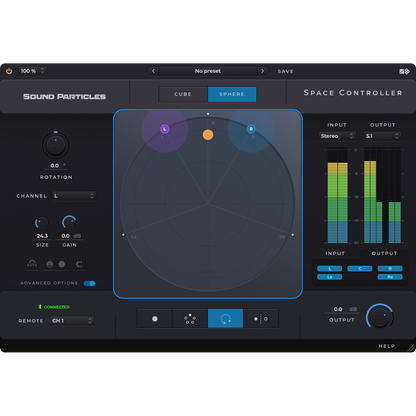This screenshot has width=416, height=416.
Task: Click the blue R source marker
Action: [x=251, y=129]
